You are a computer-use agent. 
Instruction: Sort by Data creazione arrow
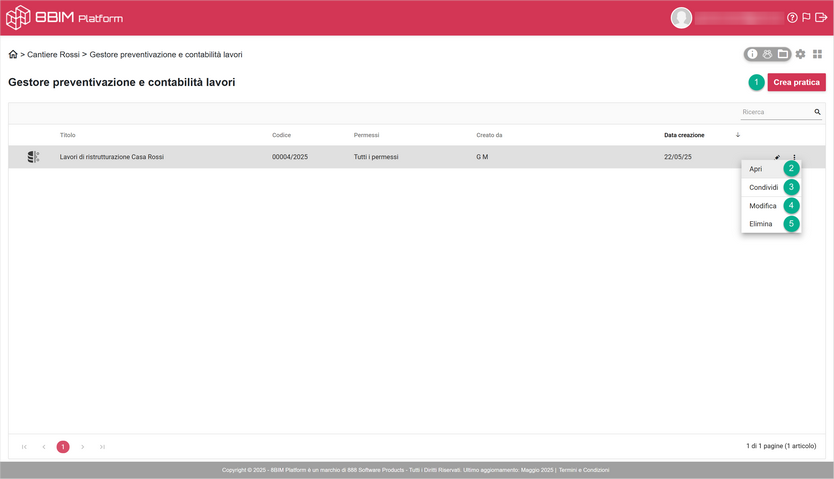[738, 135]
